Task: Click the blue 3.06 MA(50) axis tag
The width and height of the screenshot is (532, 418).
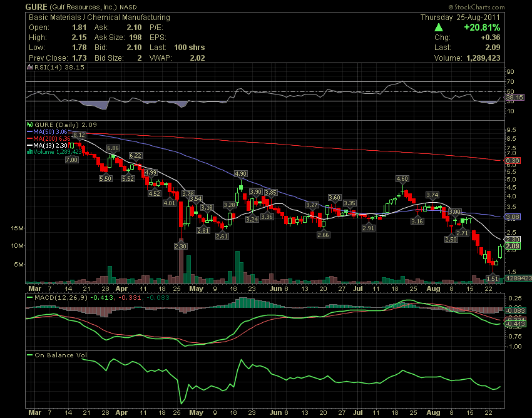Action: (x=513, y=217)
